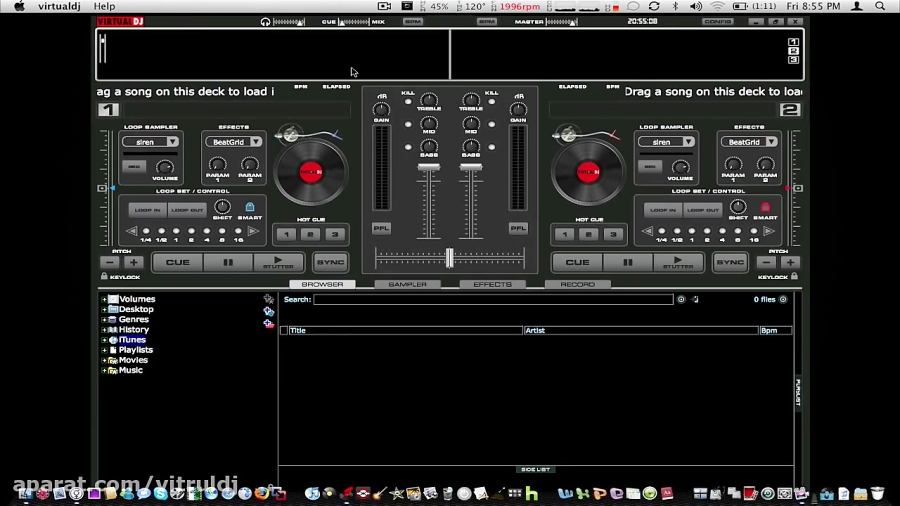Expand the Playlists folder
This screenshot has height=506, width=900.
coord(104,350)
